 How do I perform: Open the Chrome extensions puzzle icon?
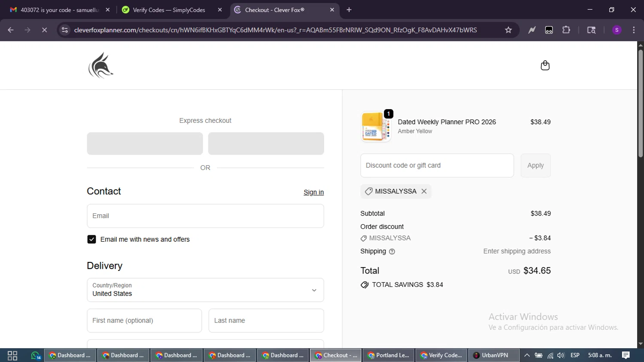(x=566, y=30)
